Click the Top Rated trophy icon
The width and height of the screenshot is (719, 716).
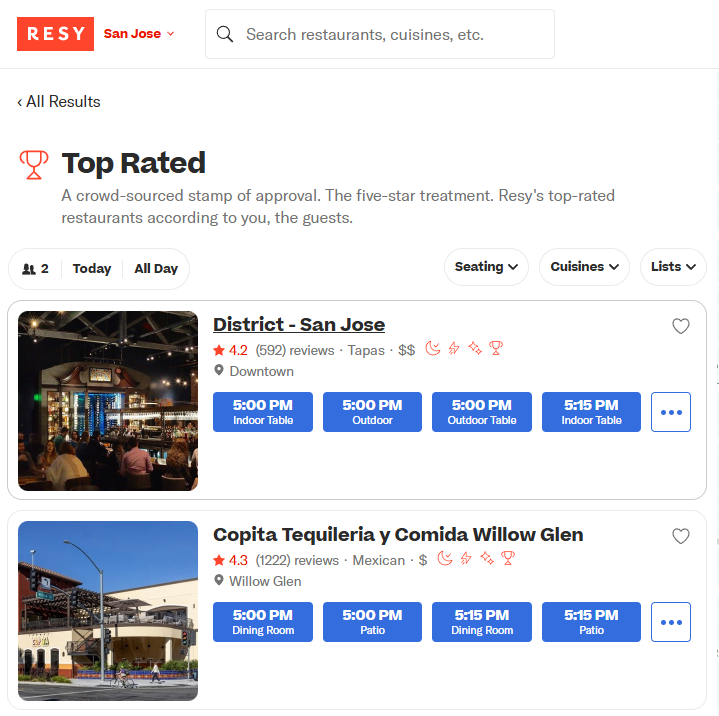tap(34, 165)
